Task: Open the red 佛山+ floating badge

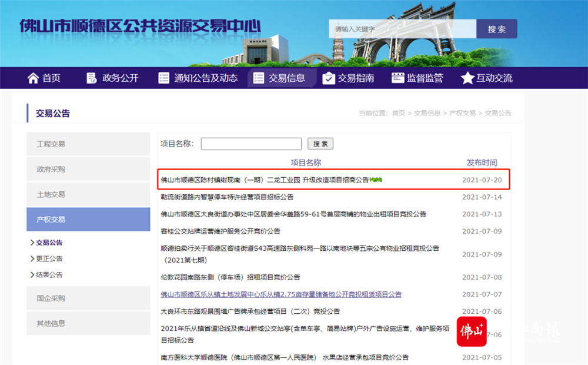Action: (472, 331)
